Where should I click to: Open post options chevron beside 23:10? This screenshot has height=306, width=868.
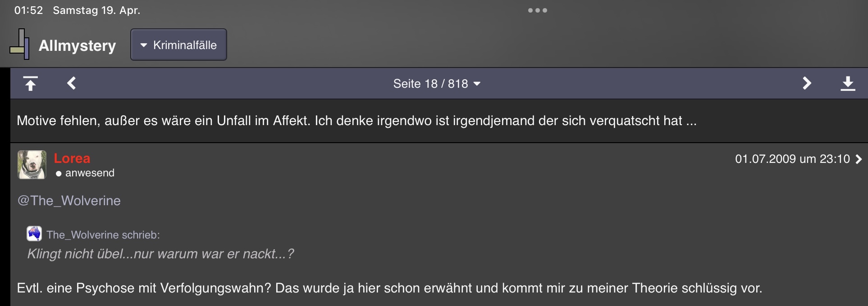tap(859, 159)
